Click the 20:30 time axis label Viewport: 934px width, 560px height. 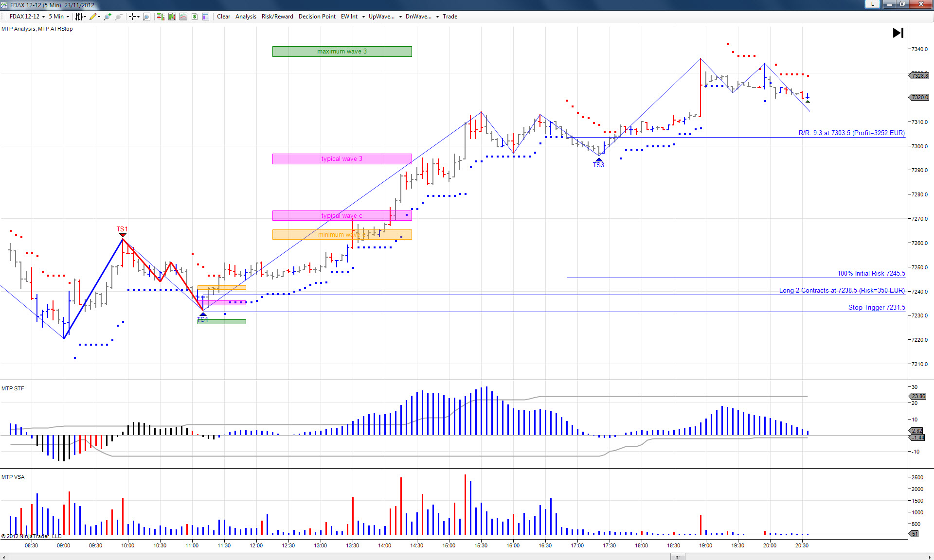tap(802, 545)
